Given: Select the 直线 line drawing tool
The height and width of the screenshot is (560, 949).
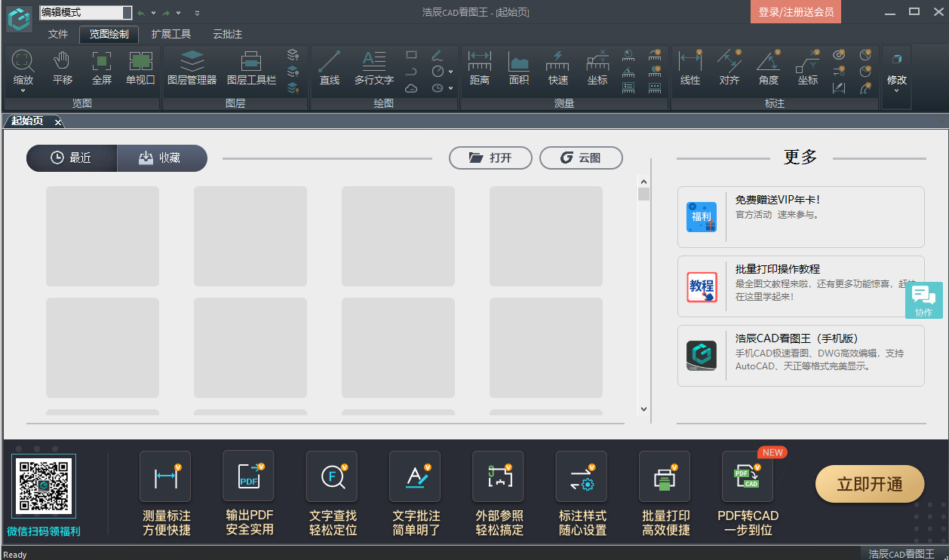Looking at the screenshot, I should [330, 69].
